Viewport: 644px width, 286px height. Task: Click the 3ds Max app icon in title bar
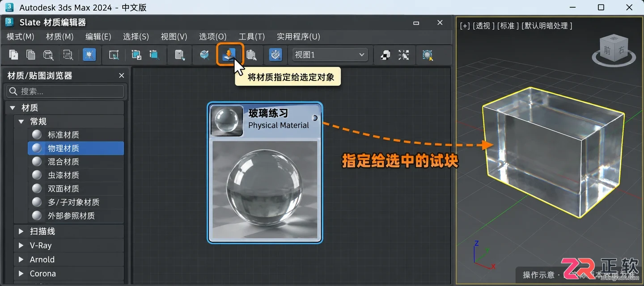(x=9, y=7)
